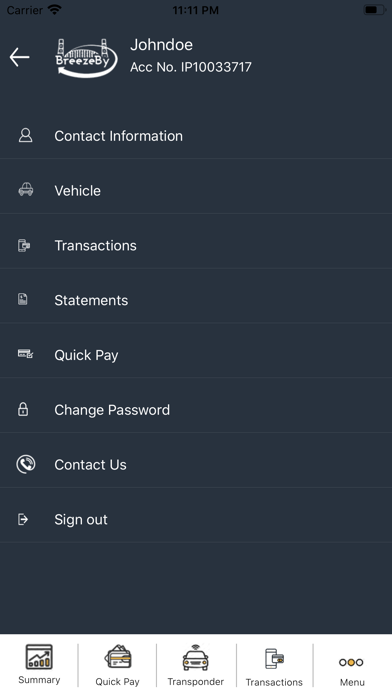Click the card icon beside Quick Pay menu item
Image resolution: width=392 pixels, height=696 pixels.
click(x=25, y=354)
